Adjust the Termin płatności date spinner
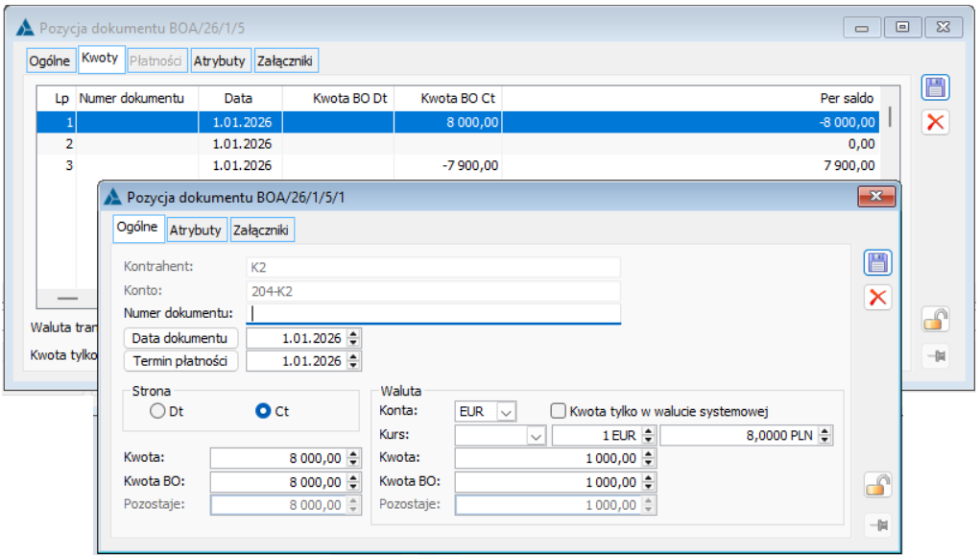The width and height of the screenshot is (980, 556). pyautogui.click(x=354, y=361)
